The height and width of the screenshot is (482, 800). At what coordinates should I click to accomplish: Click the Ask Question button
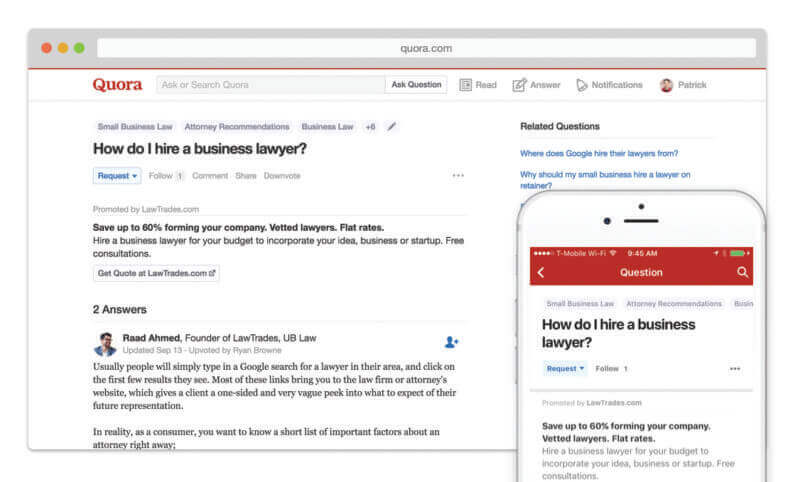coord(416,85)
